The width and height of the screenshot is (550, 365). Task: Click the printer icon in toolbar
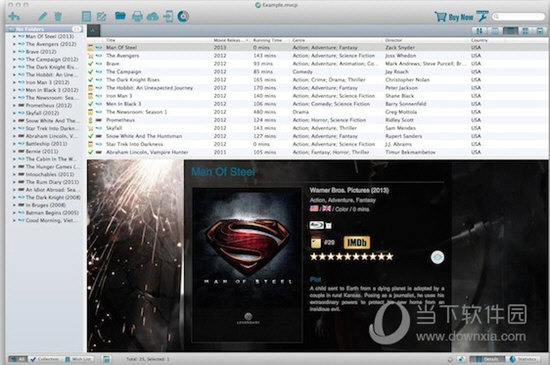pyautogui.click(x=137, y=16)
